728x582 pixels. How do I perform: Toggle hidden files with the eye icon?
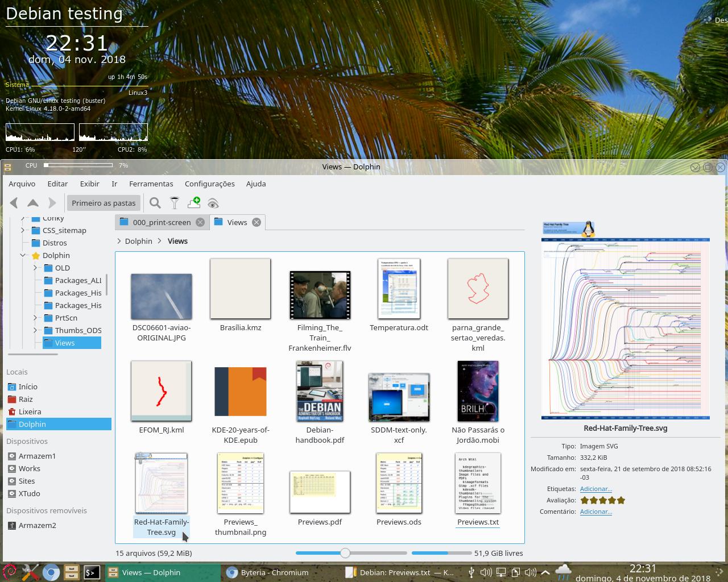(x=213, y=203)
